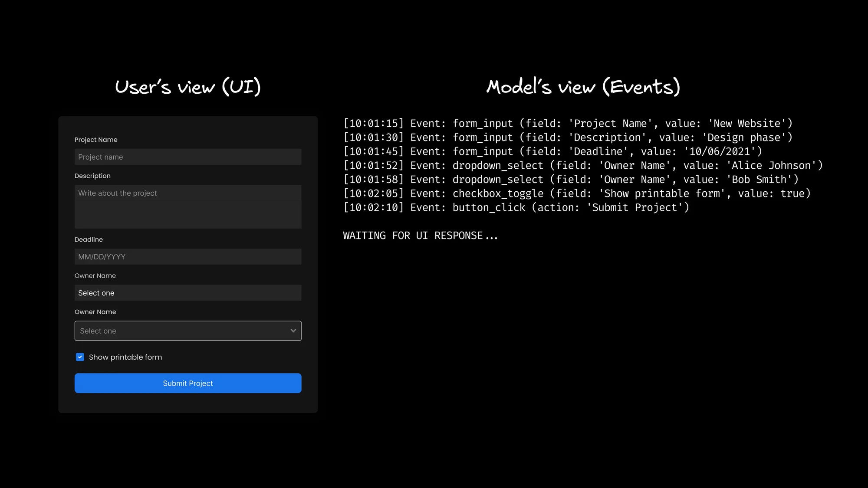This screenshot has height=488, width=868.
Task: Click the chevron arrow in Owner dropdown
Action: [x=293, y=331]
